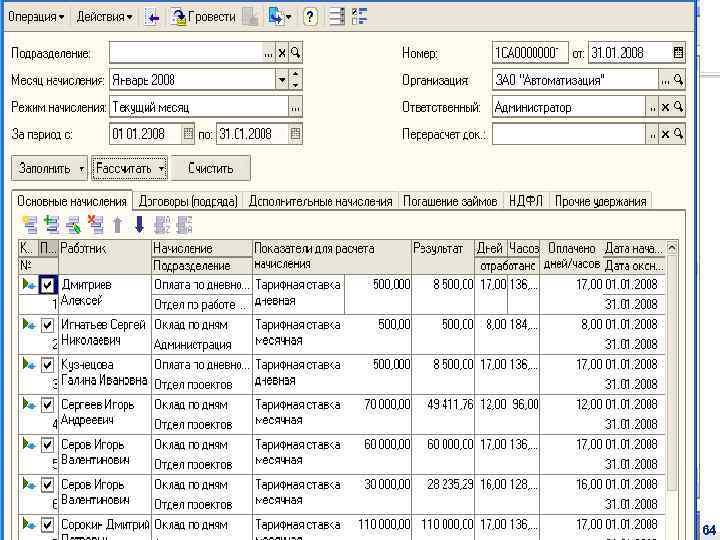
Task: Expand the Месяц начисления dropdown
Action: coord(282,79)
